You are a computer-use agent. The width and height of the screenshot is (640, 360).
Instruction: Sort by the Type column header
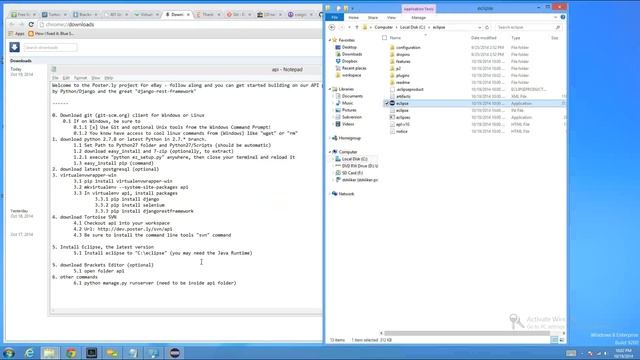pos(516,38)
